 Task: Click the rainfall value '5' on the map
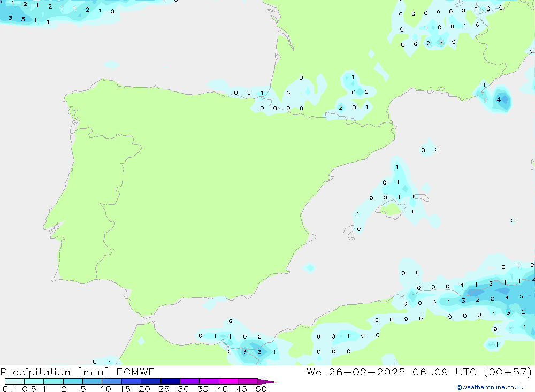[521, 296]
